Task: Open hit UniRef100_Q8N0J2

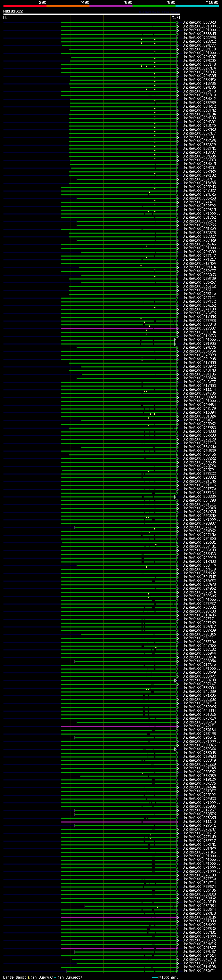Action: click(199, 99)
